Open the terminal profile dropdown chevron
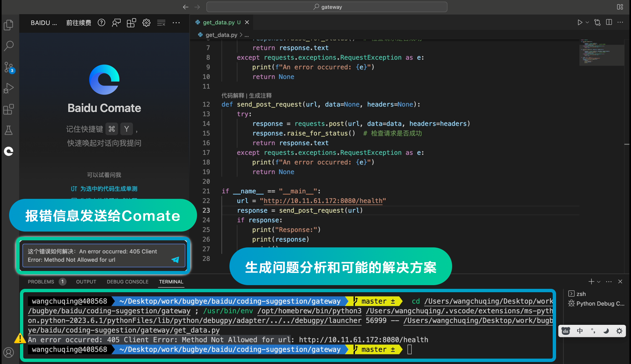The image size is (631, 364). pyautogui.click(x=599, y=281)
